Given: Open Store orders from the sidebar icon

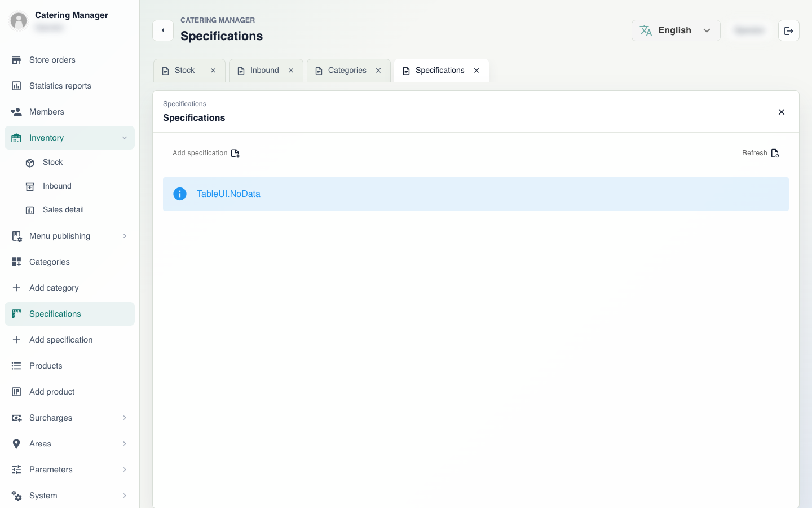Looking at the screenshot, I should [16, 60].
